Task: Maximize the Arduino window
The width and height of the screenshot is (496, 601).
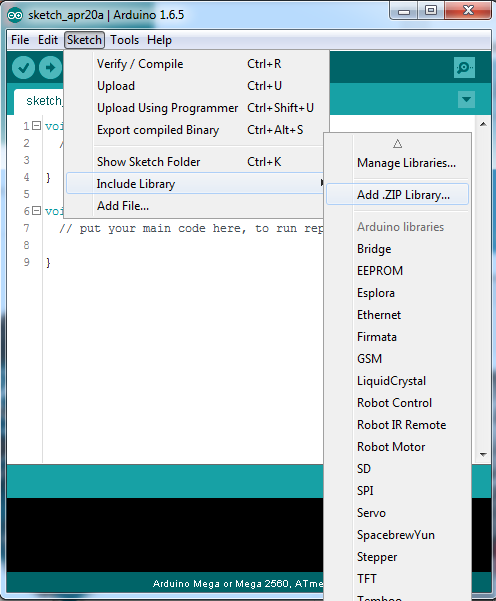Action: pyautogui.click(x=431, y=11)
